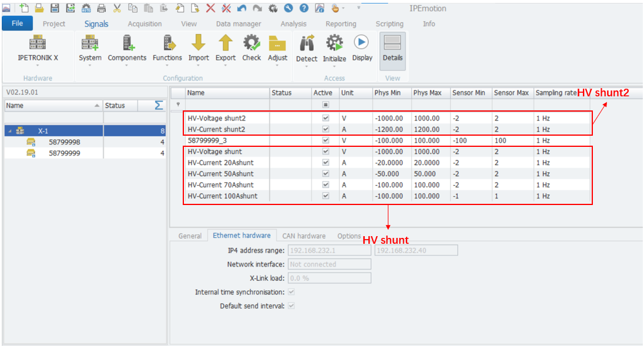
Task: Copy using the quick toolbar copy icon
Action: tap(133, 8)
